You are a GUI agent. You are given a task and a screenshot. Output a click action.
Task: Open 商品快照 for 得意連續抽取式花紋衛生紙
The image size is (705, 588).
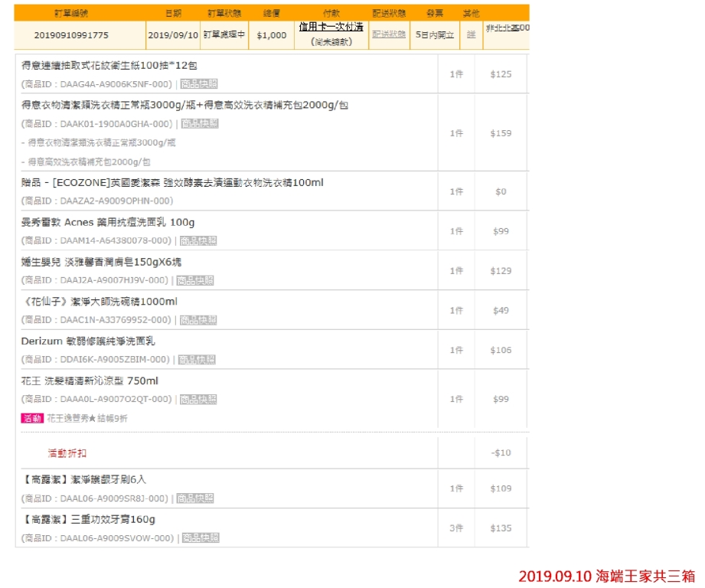click(199, 84)
